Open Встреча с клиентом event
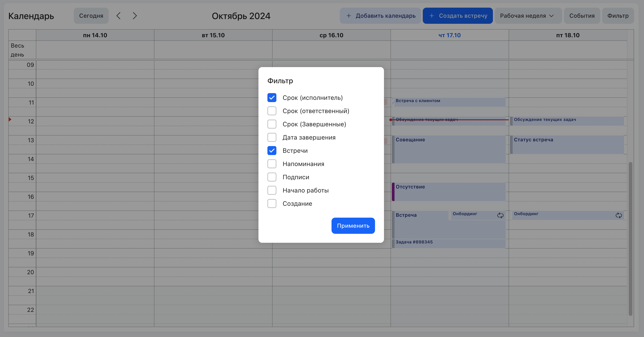The width and height of the screenshot is (644, 337). [x=449, y=102]
